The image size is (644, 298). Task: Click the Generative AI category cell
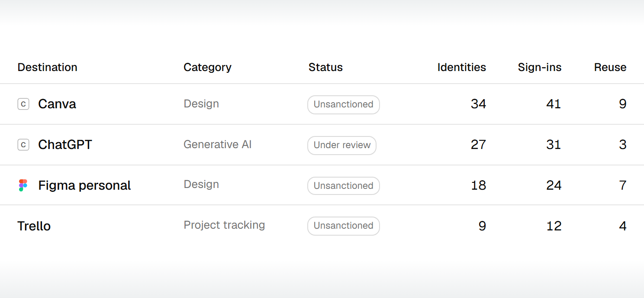coord(217,144)
